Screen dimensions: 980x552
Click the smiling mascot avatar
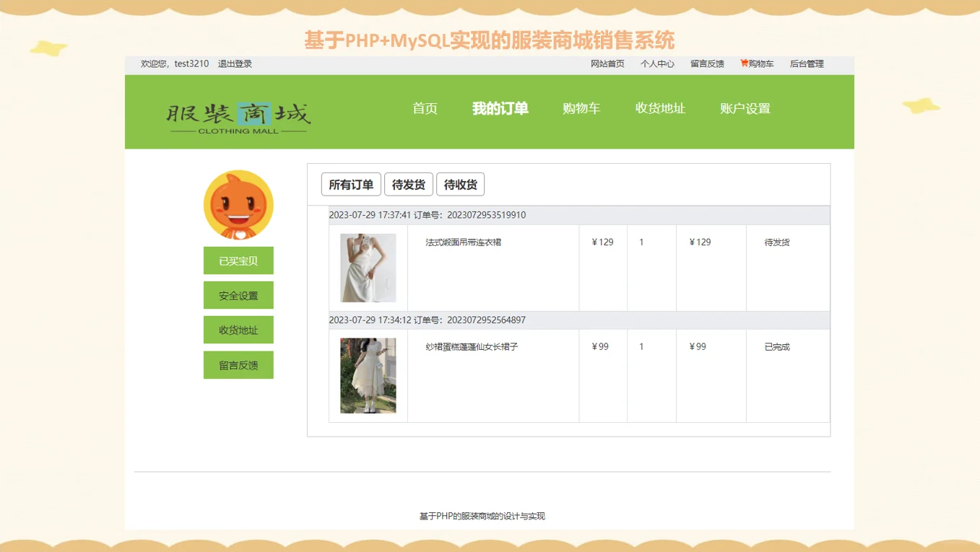click(x=238, y=204)
